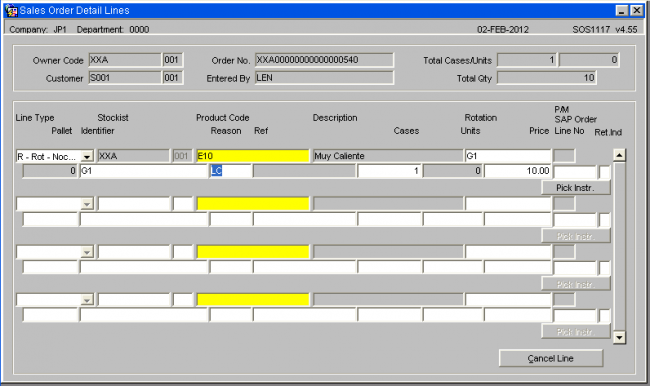Tick the Ret.Ind checkbox on third line
The height and width of the screenshot is (386, 650).
[x=605, y=268]
